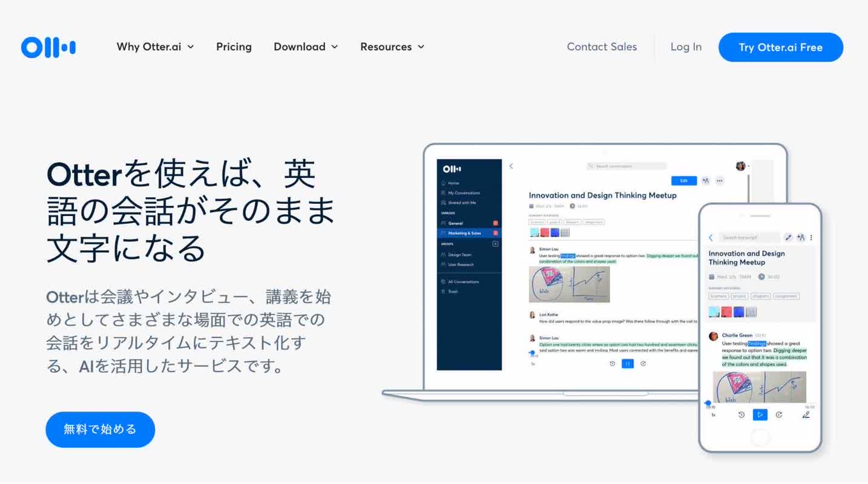The image size is (868, 484).
Task: Click the red photo thumbnail in laptop mockup
Action: 544,232
